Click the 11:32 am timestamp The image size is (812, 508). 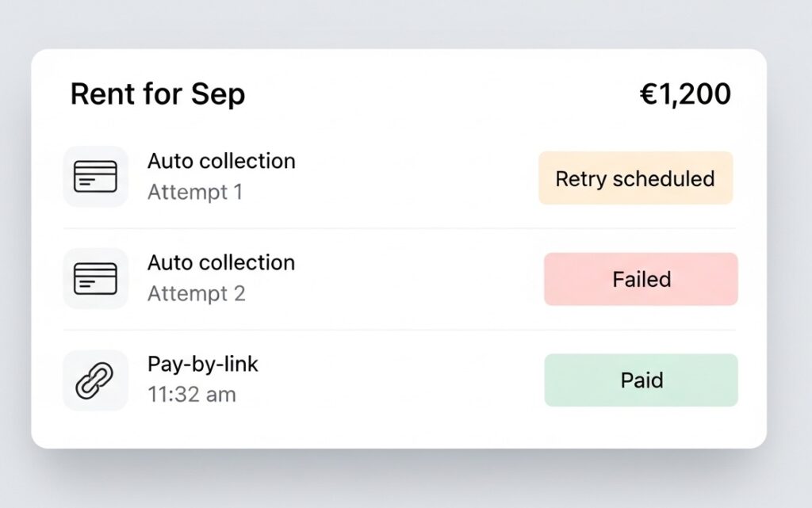[x=192, y=395]
